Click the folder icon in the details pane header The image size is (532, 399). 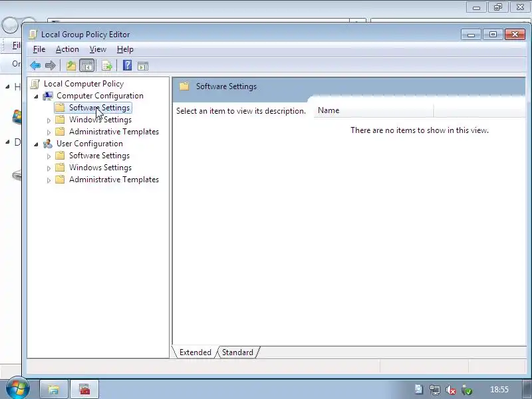click(184, 86)
